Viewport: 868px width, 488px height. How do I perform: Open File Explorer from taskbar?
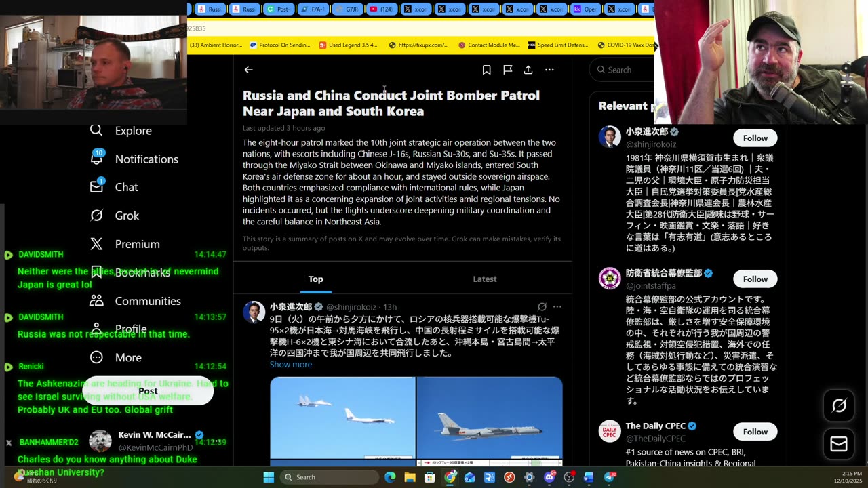pyautogui.click(x=410, y=477)
